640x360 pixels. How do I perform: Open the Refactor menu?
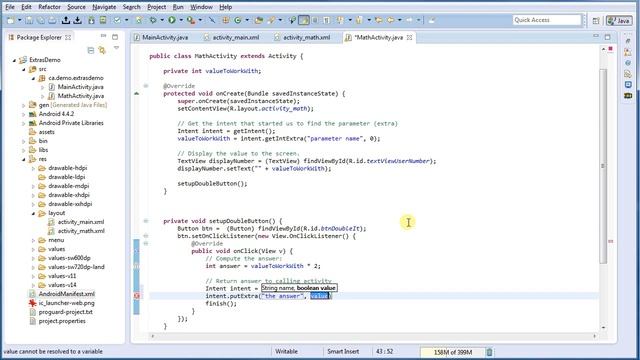tap(49, 7)
